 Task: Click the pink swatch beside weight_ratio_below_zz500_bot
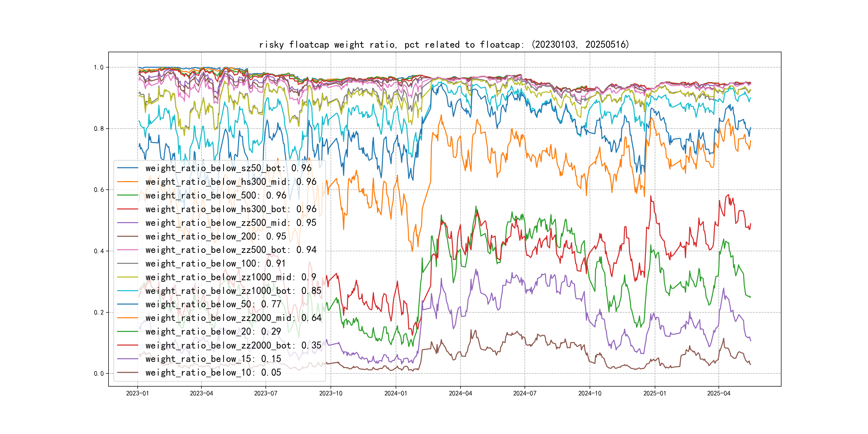click(x=127, y=250)
